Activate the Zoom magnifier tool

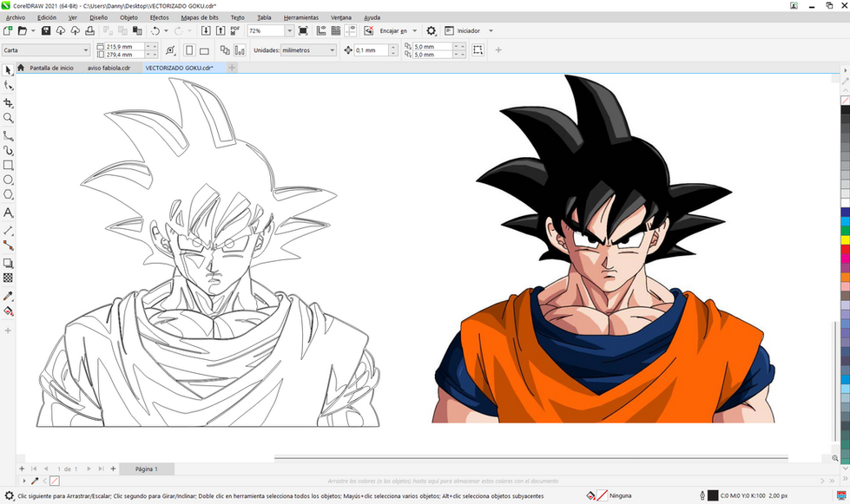8,118
